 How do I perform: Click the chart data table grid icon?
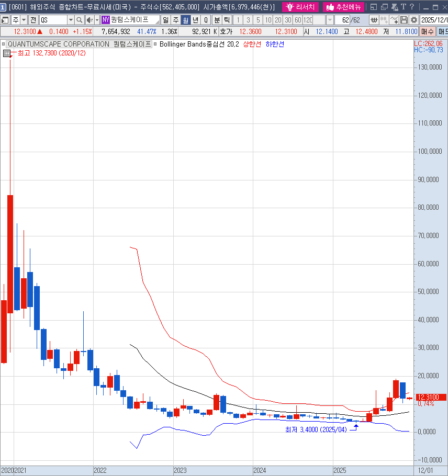tap(6, 53)
